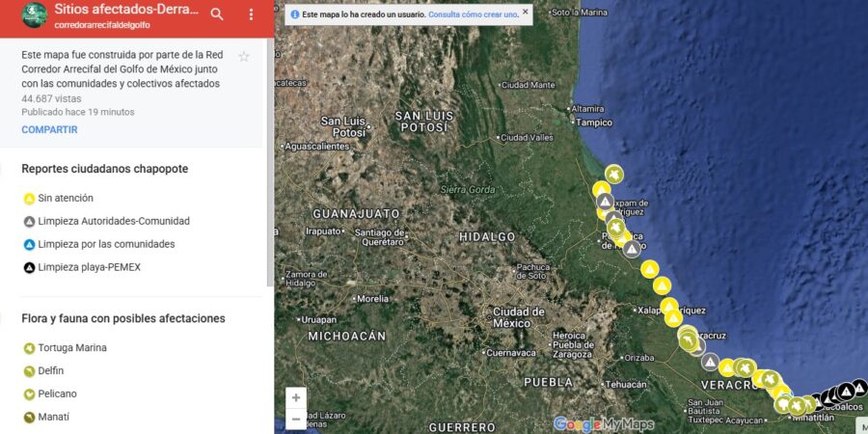Dismiss the user-created map notice

[525, 14]
